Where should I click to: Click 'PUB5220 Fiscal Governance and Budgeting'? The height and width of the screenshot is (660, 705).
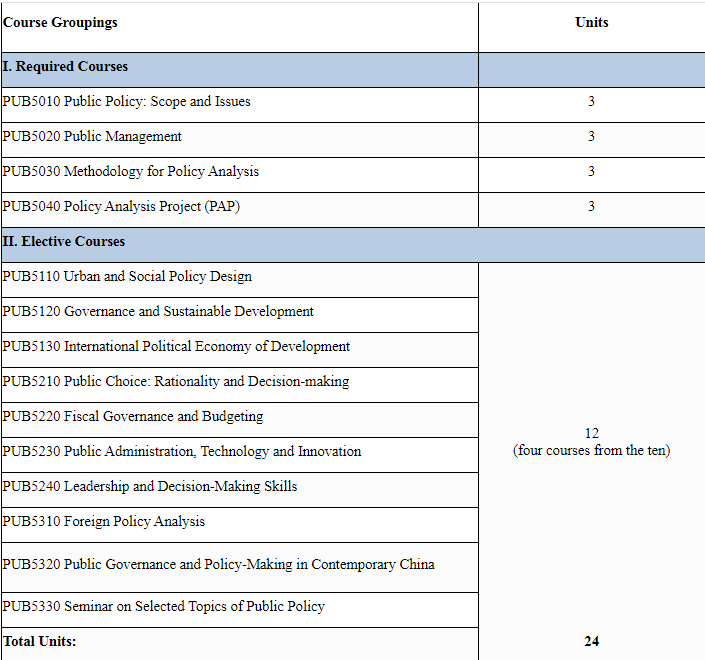[133, 416]
